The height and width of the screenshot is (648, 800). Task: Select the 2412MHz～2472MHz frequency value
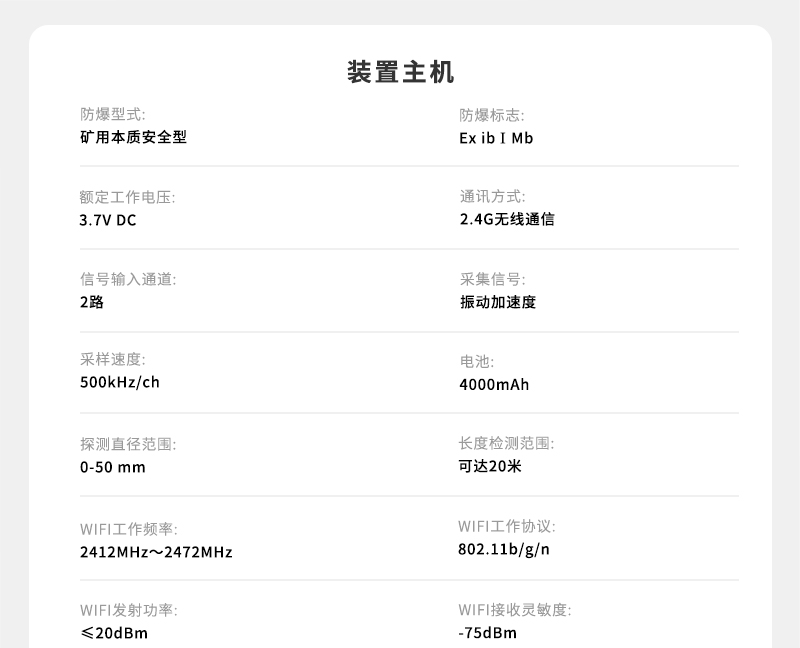tap(156, 552)
